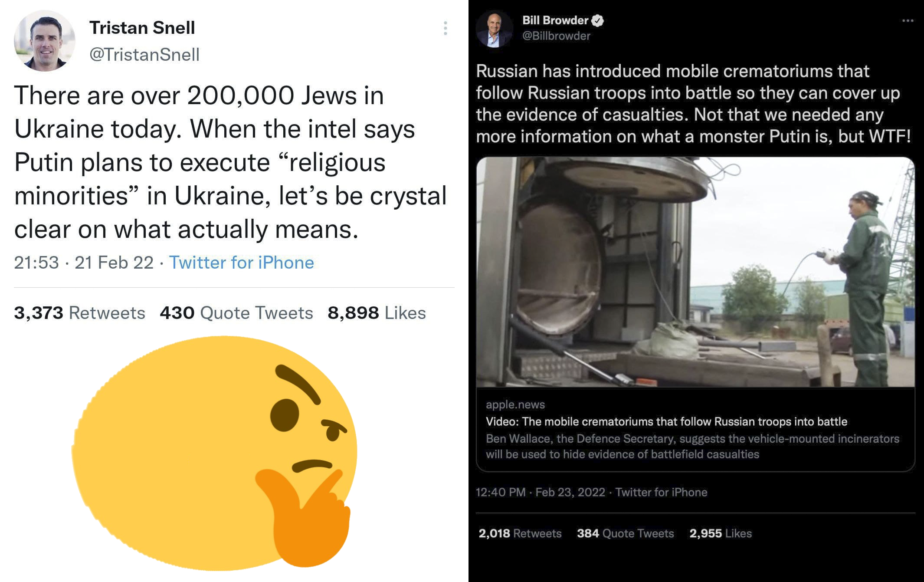Image resolution: width=924 pixels, height=582 pixels.
Task: Open the more options menu on Bill Browder's tweet
Action: coord(908,21)
